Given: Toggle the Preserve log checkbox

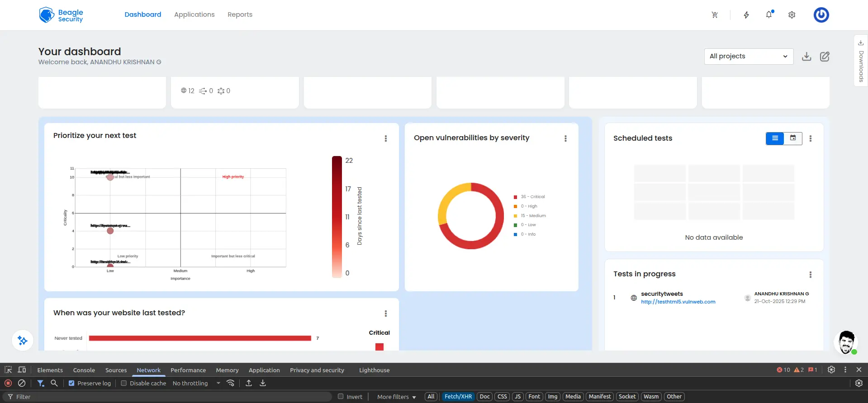Looking at the screenshot, I should click(x=71, y=383).
